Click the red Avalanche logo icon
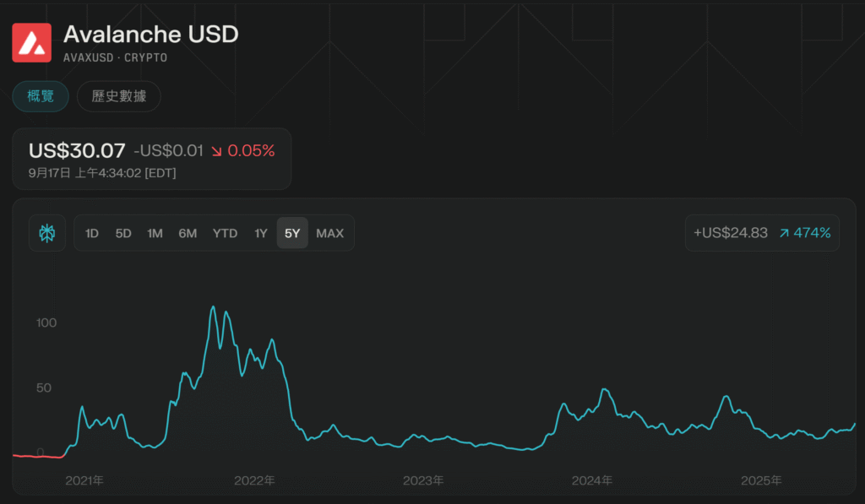Image resolution: width=865 pixels, height=504 pixels. coord(32,41)
